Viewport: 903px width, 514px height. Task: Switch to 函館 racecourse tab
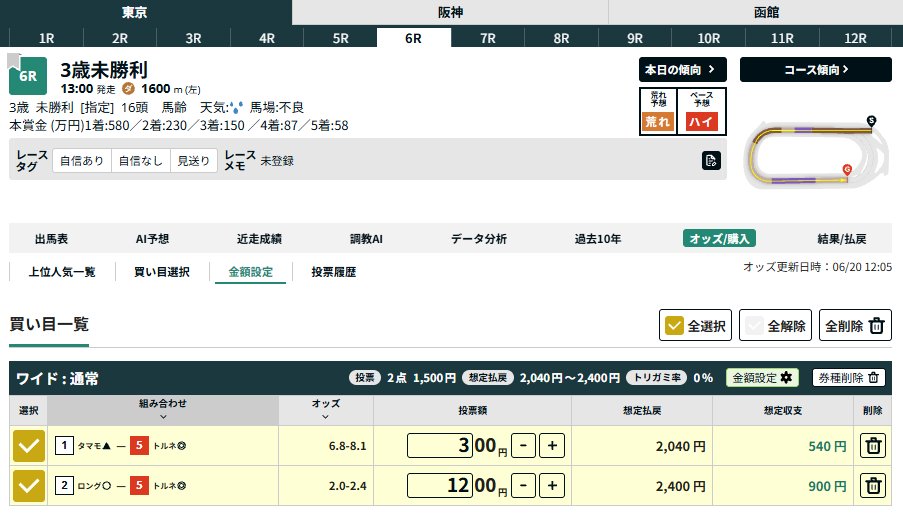pyautogui.click(x=766, y=12)
